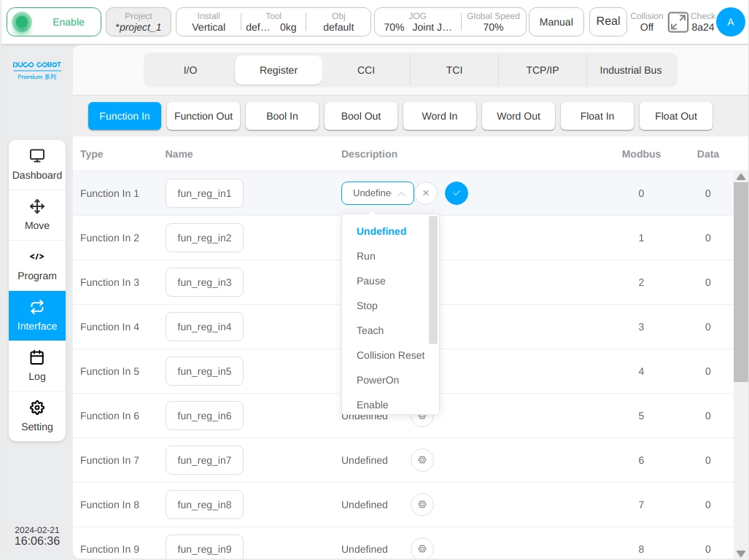Open the Interface sidebar page

(x=36, y=316)
